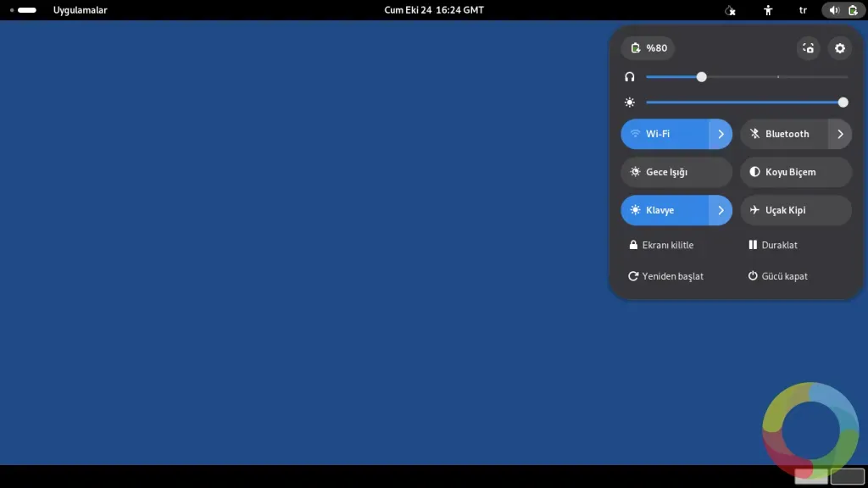
Task: Open system settings gear icon
Action: point(840,48)
